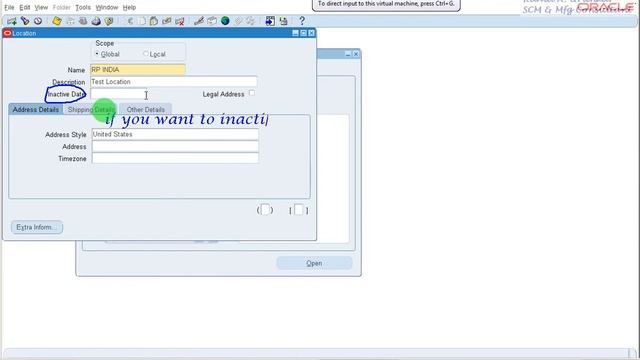
Task: Click the Next Step toolbar icon
Action: [x=70, y=21]
